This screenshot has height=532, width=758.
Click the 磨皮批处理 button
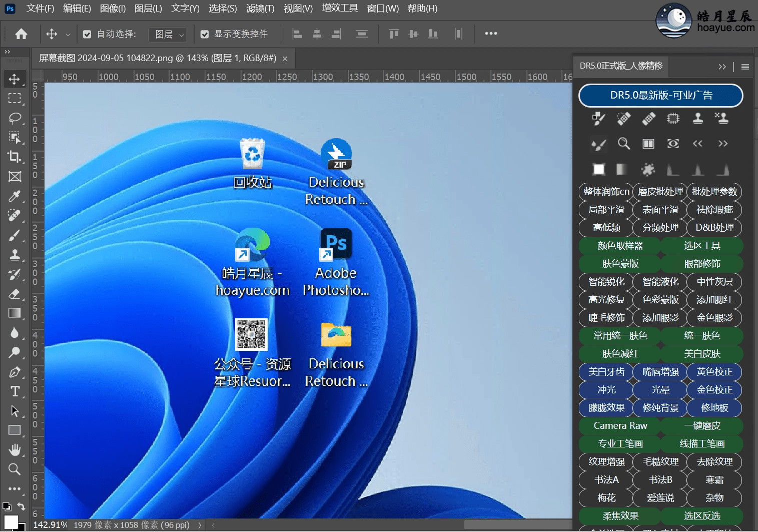coord(660,192)
